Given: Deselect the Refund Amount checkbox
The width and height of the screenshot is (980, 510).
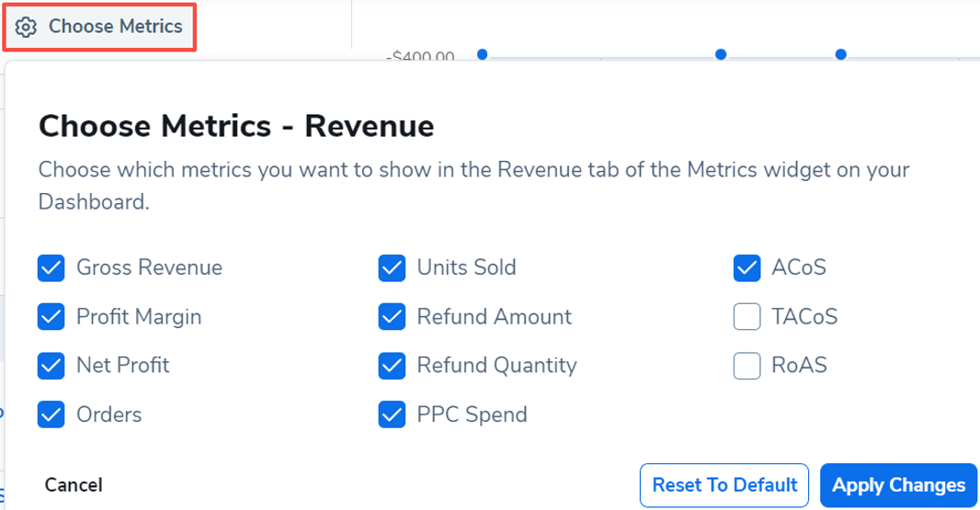Looking at the screenshot, I should 393,317.
